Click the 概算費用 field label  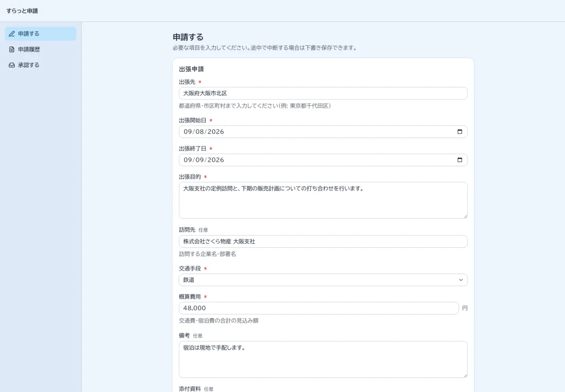coord(190,297)
